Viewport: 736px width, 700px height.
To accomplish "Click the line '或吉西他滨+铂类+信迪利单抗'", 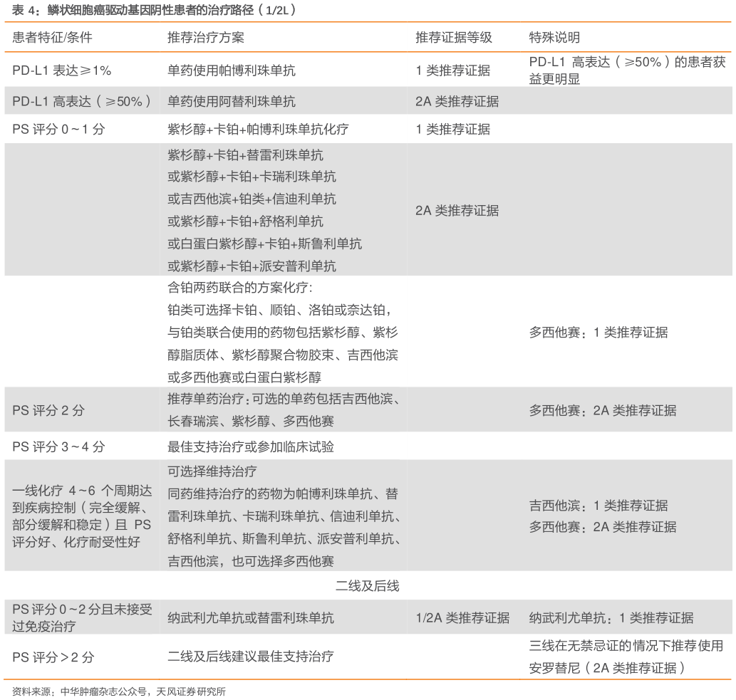I will pyautogui.click(x=252, y=199).
